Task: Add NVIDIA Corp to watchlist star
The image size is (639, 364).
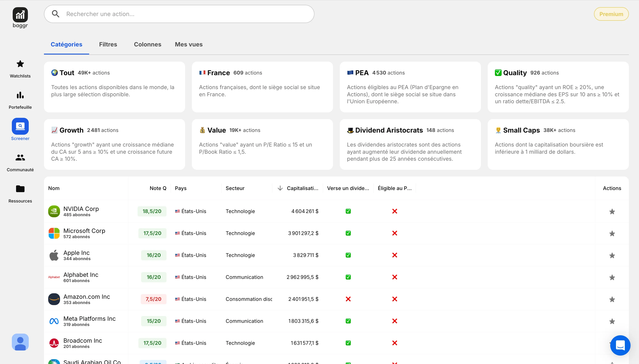Action: (x=612, y=212)
